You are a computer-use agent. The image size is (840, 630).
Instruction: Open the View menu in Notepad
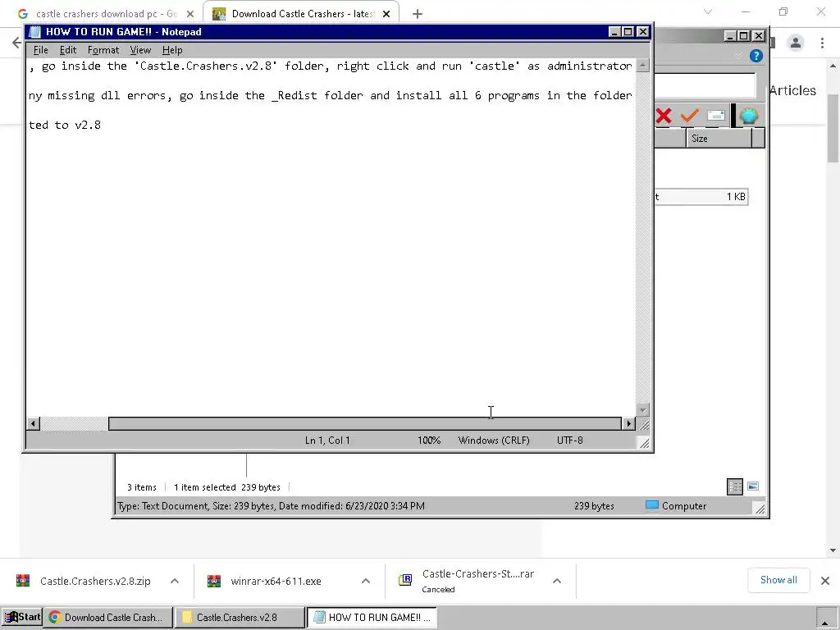140,50
